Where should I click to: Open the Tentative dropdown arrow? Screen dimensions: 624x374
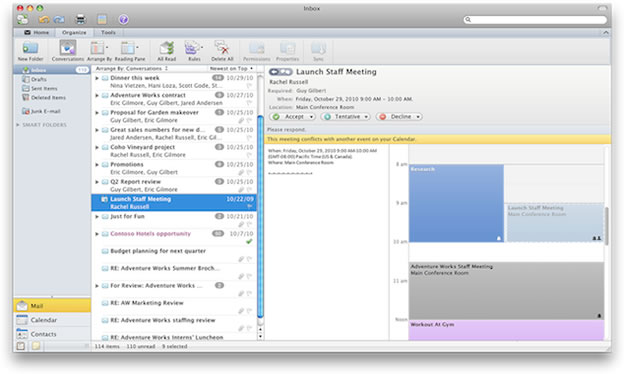[x=366, y=117]
